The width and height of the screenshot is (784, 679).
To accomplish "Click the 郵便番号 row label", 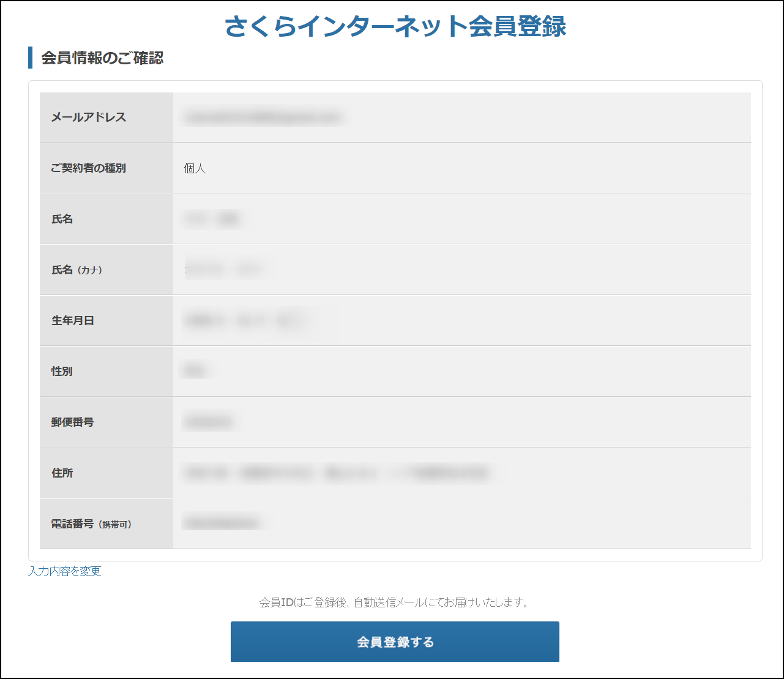I will click(72, 422).
